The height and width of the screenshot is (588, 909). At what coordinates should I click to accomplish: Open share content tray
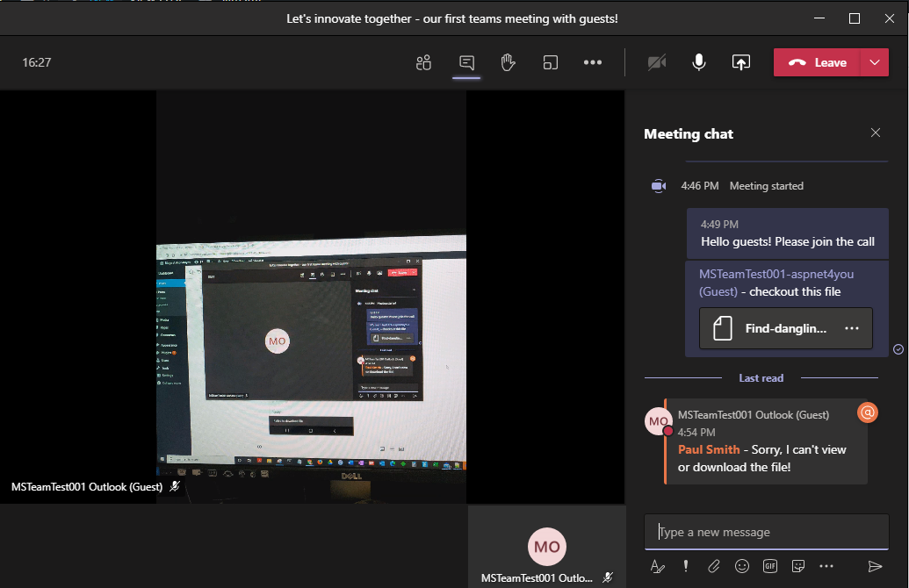pos(741,62)
